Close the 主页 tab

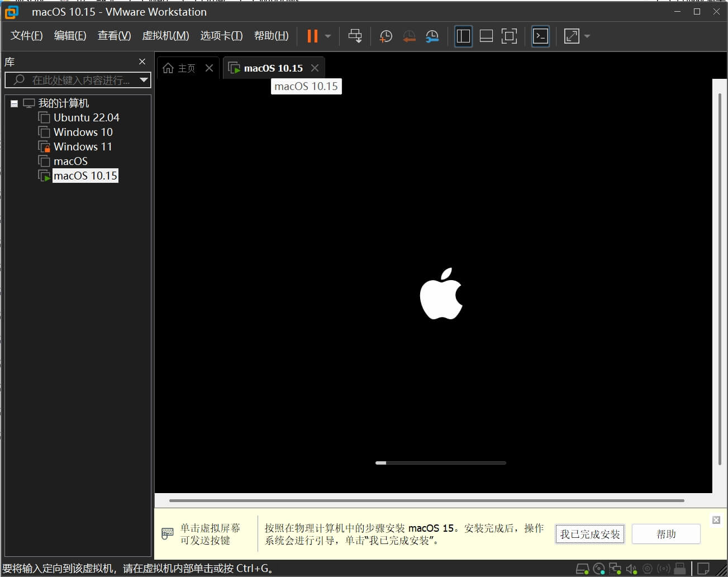coord(209,68)
